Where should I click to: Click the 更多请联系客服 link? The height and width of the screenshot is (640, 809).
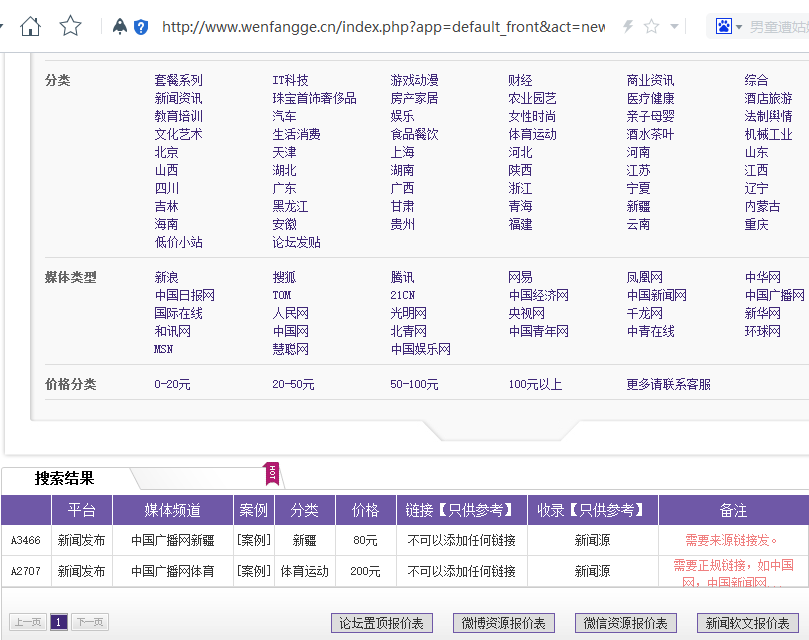pyautogui.click(x=669, y=385)
